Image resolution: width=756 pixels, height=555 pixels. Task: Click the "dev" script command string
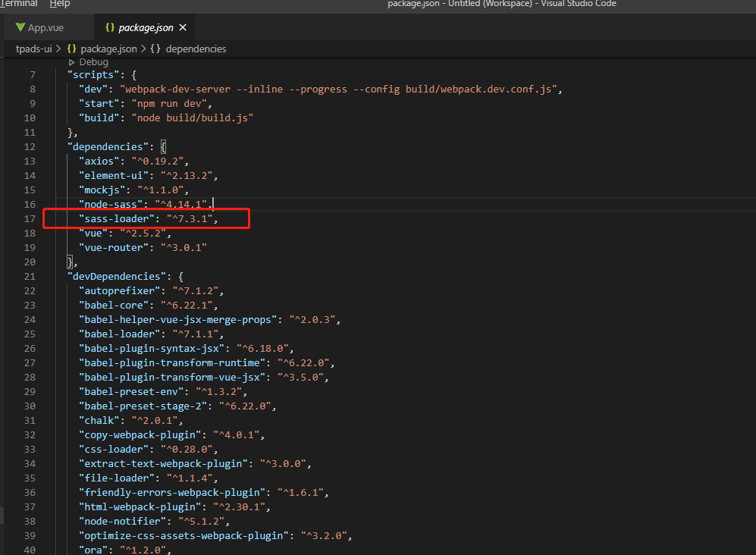click(x=339, y=89)
